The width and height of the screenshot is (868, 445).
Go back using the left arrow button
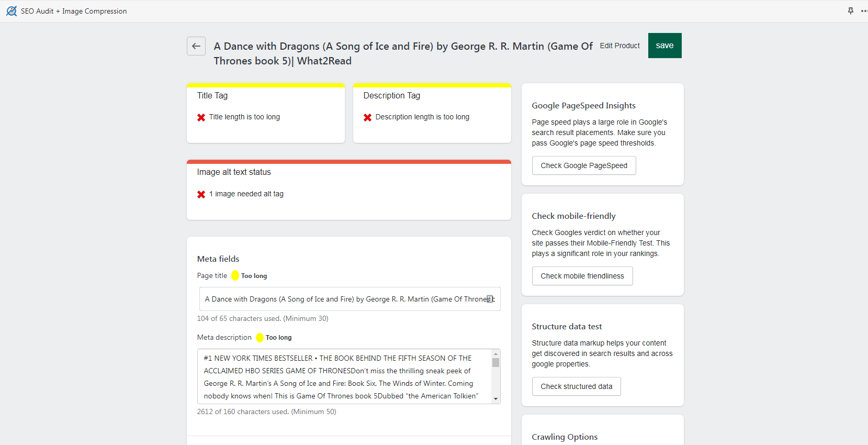click(x=196, y=46)
